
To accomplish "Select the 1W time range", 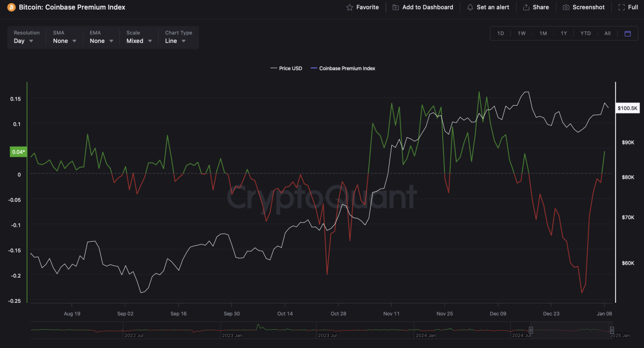I will tap(522, 33).
